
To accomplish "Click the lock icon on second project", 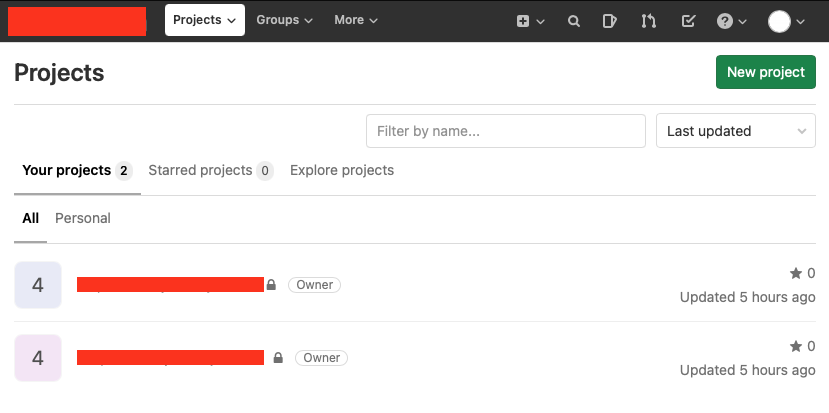I will point(278,358).
